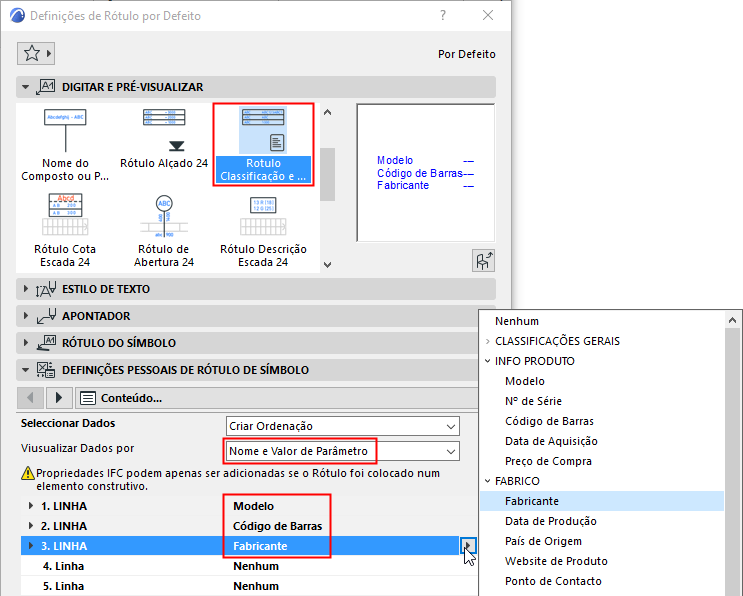Click the DEFINIÇÕES PESSOAIS panel icon

click(x=45, y=370)
